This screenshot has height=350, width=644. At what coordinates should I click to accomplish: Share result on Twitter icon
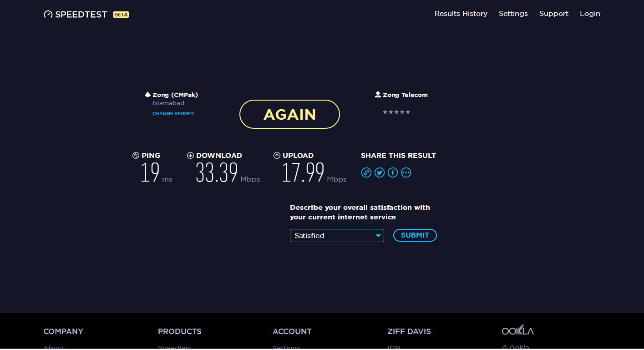pyautogui.click(x=380, y=172)
